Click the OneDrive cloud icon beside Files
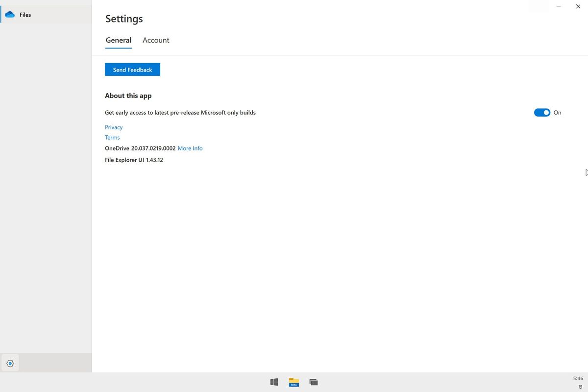Screen dimensions: 588x392 (10, 14)
